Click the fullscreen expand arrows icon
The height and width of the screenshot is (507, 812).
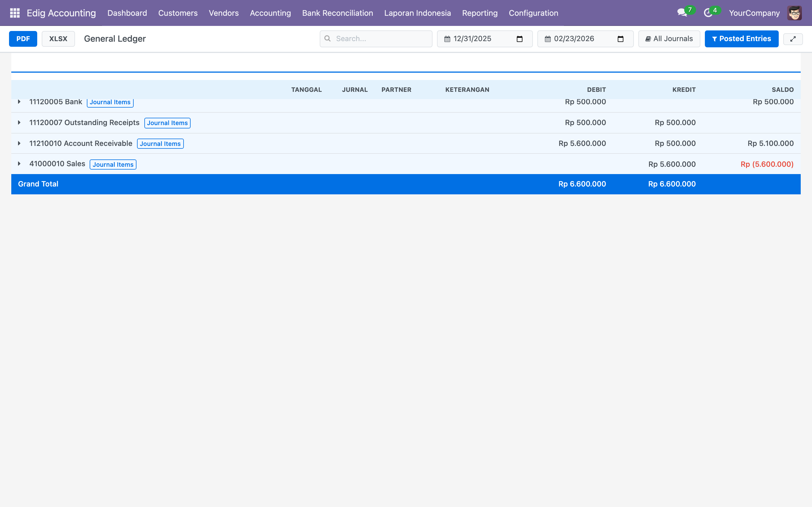coord(793,39)
